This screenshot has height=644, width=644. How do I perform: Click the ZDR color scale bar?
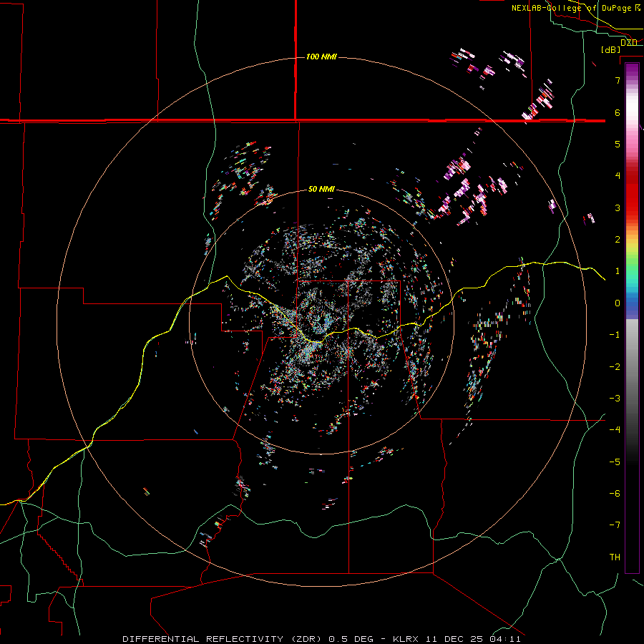coord(632,318)
